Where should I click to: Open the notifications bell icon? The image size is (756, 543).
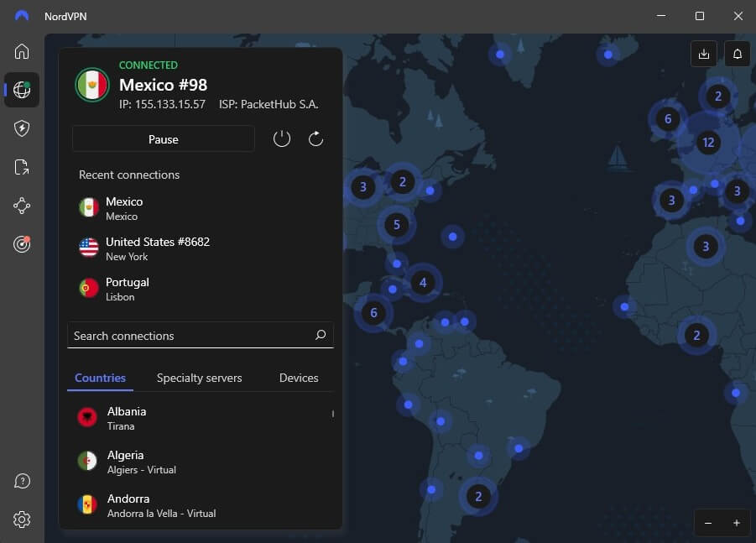pyautogui.click(x=738, y=54)
